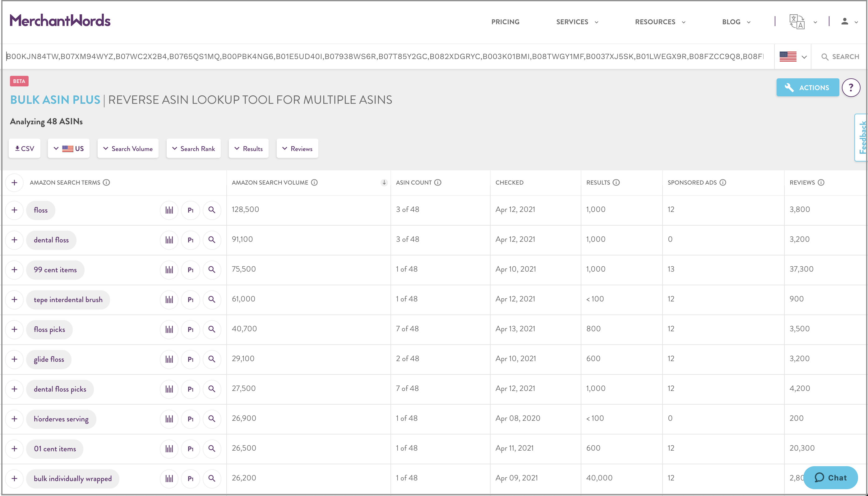Image resolution: width=868 pixels, height=496 pixels.
Task: Click the info icon beside Results column
Action: click(616, 183)
